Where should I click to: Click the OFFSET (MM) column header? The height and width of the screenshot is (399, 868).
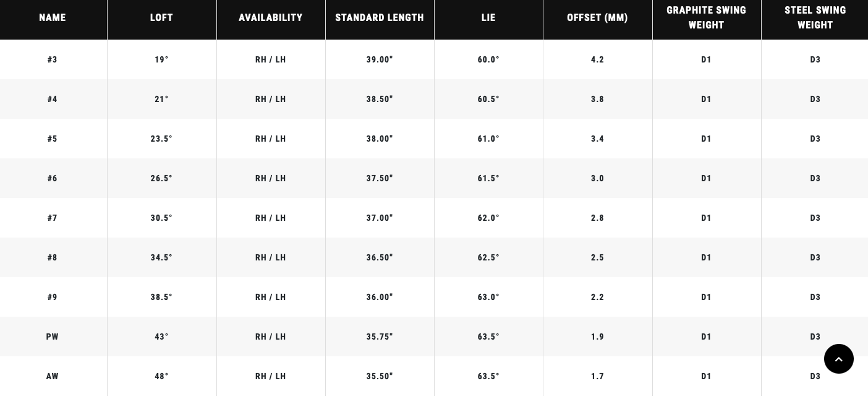point(597,18)
